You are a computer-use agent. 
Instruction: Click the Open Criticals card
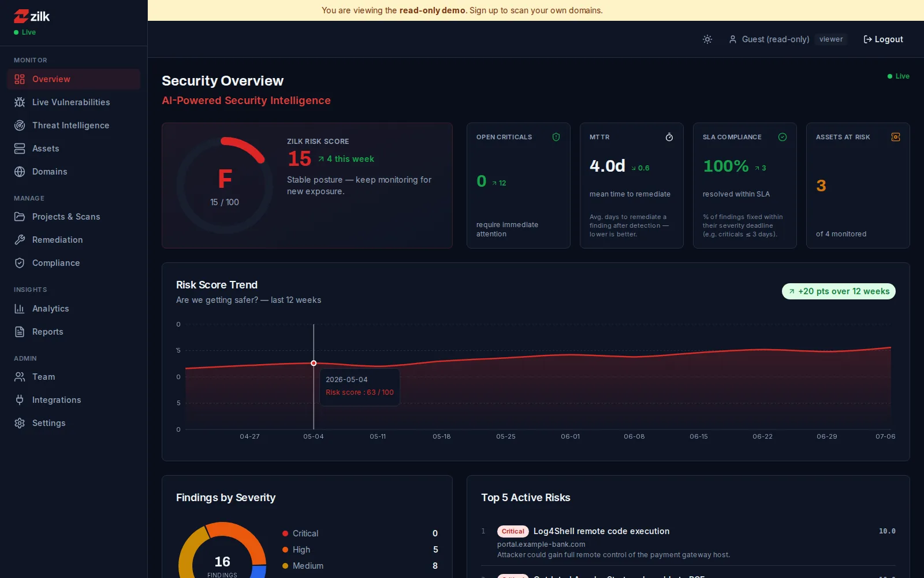(x=519, y=186)
